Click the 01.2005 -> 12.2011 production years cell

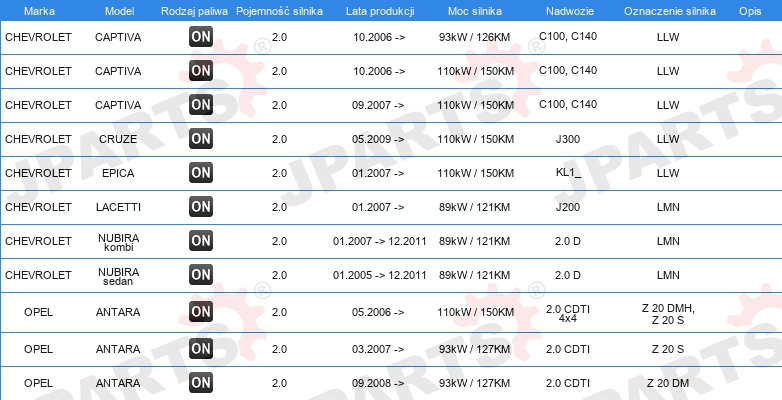click(x=380, y=275)
